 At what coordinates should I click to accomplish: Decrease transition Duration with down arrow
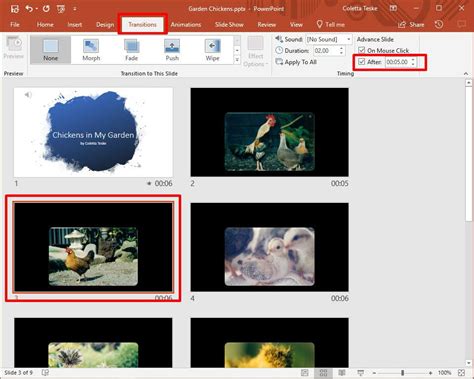[x=341, y=53]
